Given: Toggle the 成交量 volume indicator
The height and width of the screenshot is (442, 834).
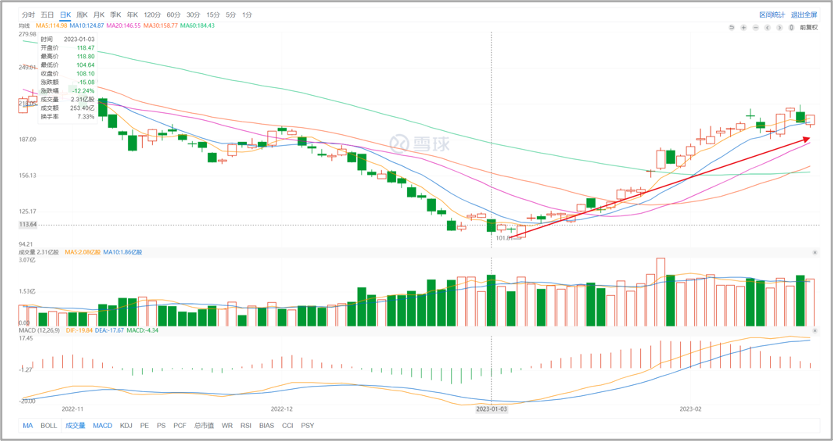Looking at the screenshot, I should click(75, 426).
